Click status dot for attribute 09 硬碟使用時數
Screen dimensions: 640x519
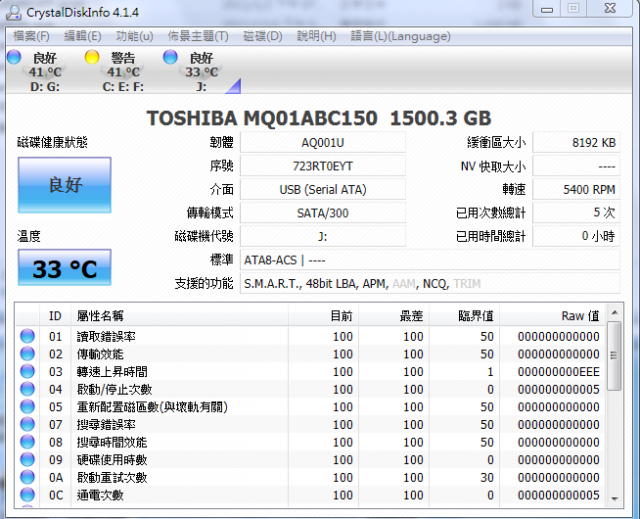pos(27,459)
